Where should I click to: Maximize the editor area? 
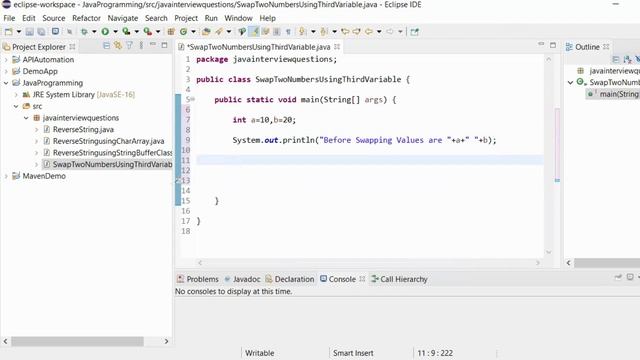pos(553,45)
